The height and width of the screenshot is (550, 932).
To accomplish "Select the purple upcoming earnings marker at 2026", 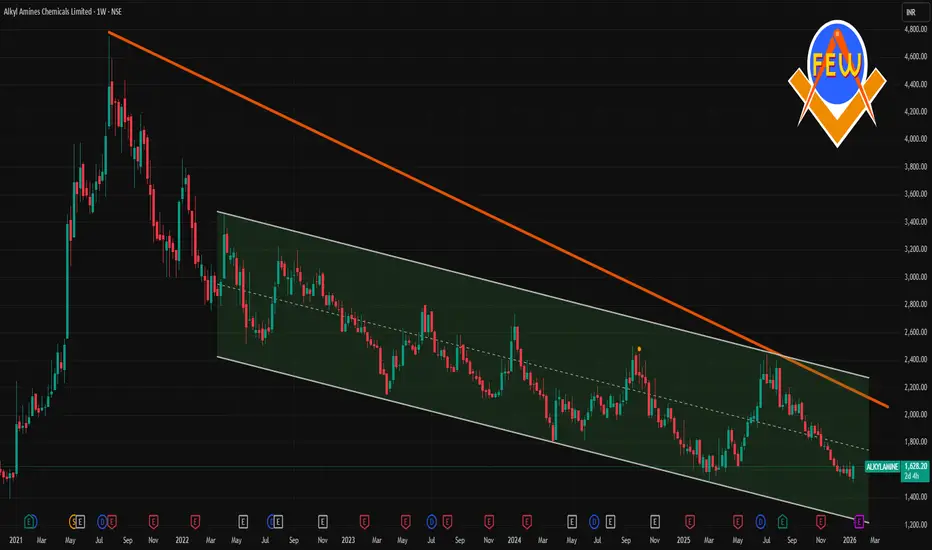I will click(x=859, y=521).
